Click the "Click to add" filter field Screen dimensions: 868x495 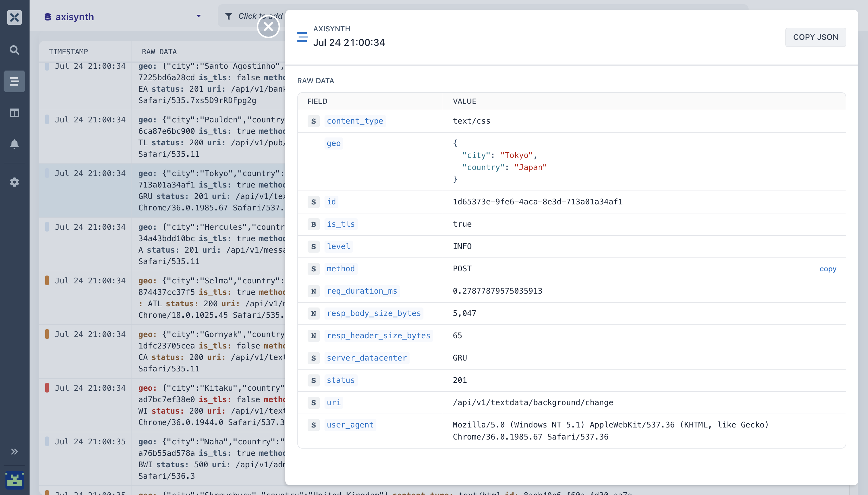260,16
